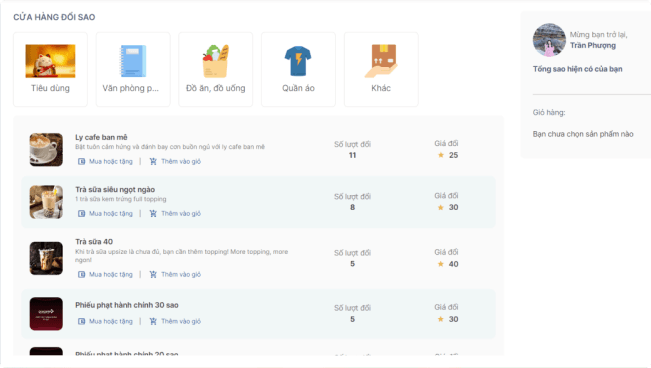
Task: Click Thêm vào giỏ for Trà sữa siêu ngọt ngào
Action: tap(181, 213)
